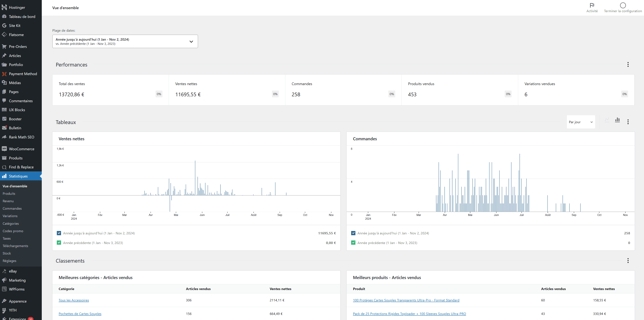The image size is (644, 320).
Task: Open Codes promo statistics submenu item
Action: (13, 231)
